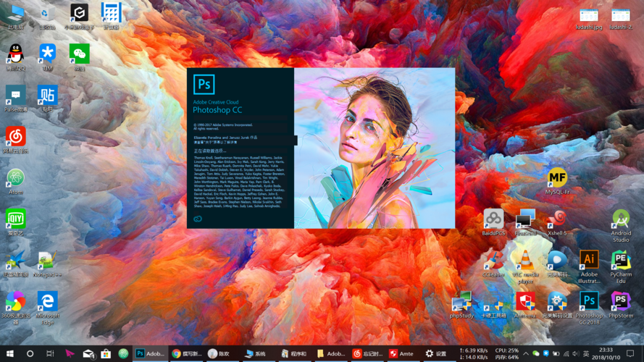The image size is (644, 362).
Task: Open the FinalShell desktop shortcut
Action: coord(525,222)
